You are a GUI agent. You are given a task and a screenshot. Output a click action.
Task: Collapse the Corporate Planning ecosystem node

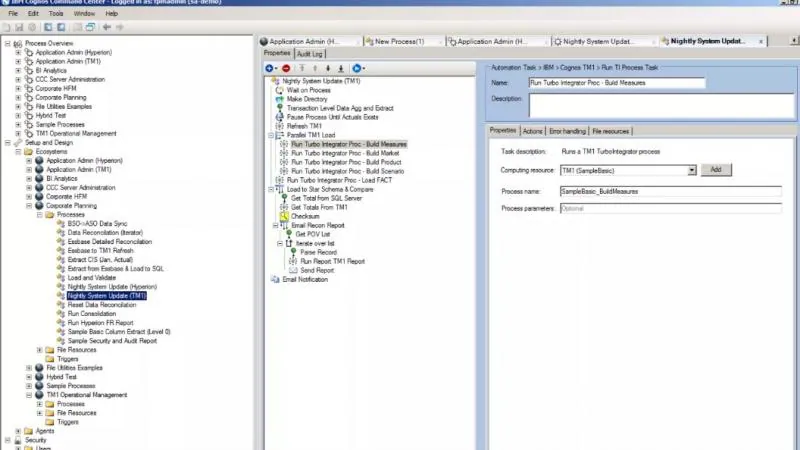[29, 206]
